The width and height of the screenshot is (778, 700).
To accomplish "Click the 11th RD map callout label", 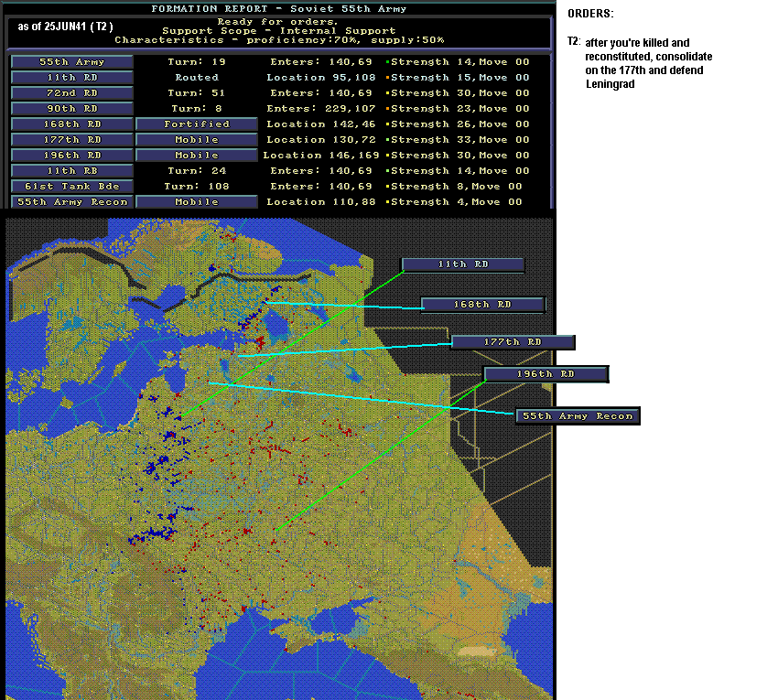I will pos(463,264).
